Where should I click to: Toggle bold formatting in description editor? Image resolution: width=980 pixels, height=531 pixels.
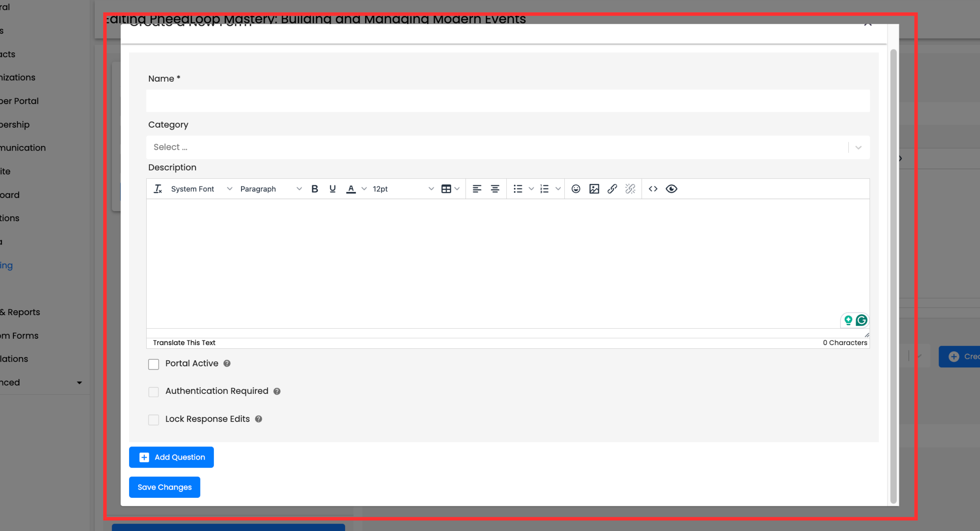314,189
